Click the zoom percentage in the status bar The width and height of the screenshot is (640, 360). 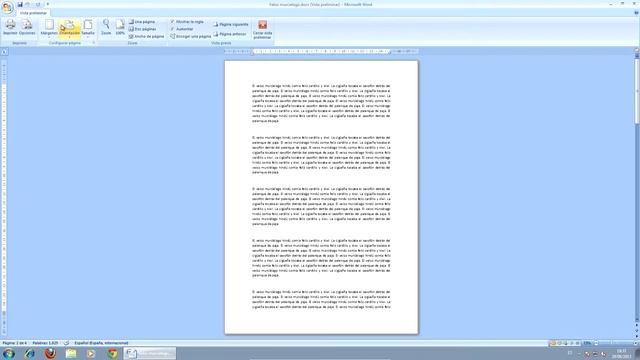click(587, 343)
